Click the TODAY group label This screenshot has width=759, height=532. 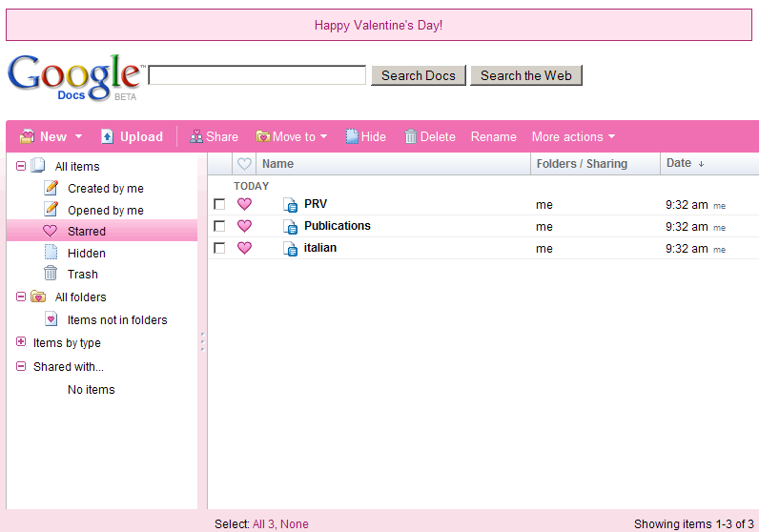coord(251,186)
